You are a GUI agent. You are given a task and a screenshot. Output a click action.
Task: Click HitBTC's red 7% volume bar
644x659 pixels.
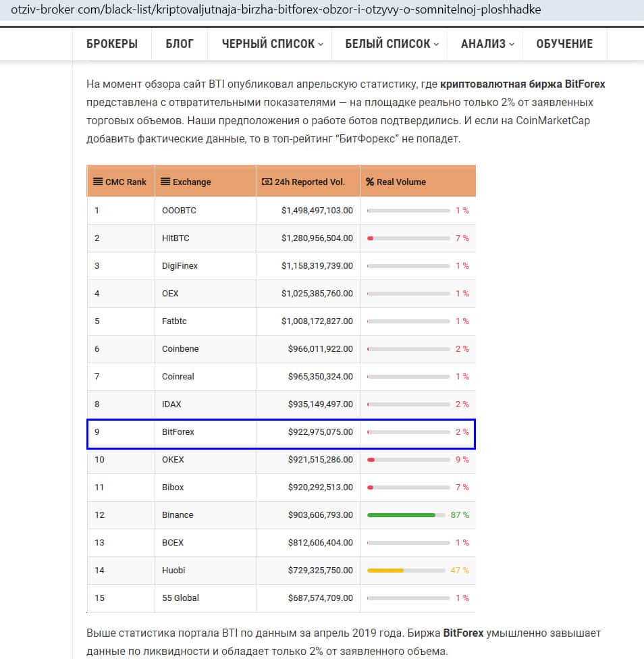pos(370,238)
